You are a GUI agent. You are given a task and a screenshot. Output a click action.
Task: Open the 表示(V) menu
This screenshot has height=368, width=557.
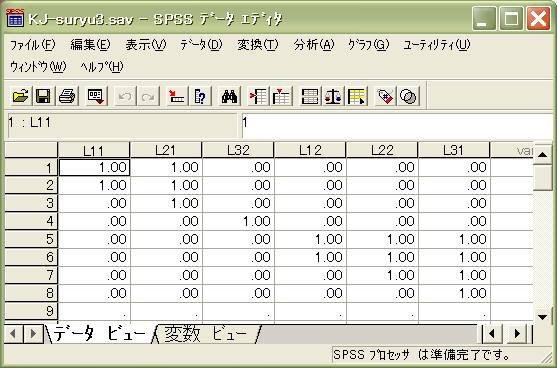point(146,45)
